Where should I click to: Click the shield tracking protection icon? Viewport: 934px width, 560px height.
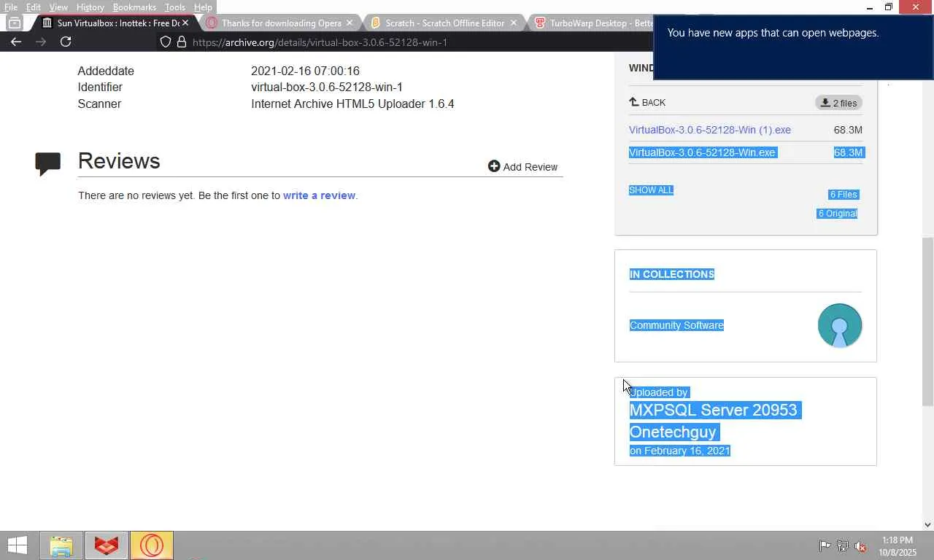[x=166, y=42]
